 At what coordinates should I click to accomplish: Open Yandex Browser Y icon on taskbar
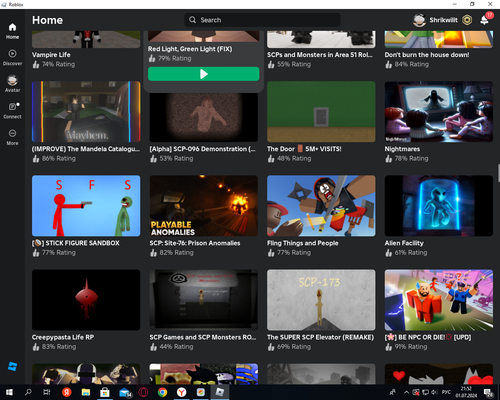pos(181,392)
